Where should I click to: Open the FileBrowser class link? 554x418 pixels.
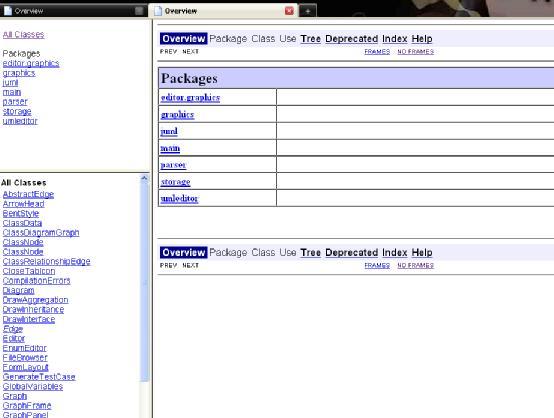(x=25, y=358)
